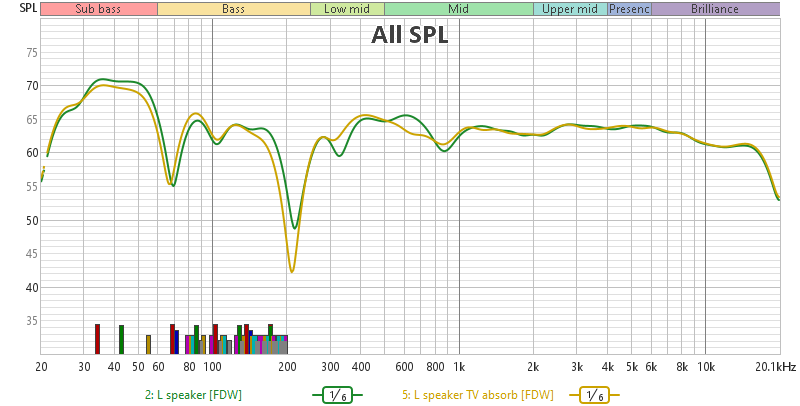Click the 100 Hz frequency axis label
The image size is (800, 406).
pyautogui.click(x=212, y=367)
